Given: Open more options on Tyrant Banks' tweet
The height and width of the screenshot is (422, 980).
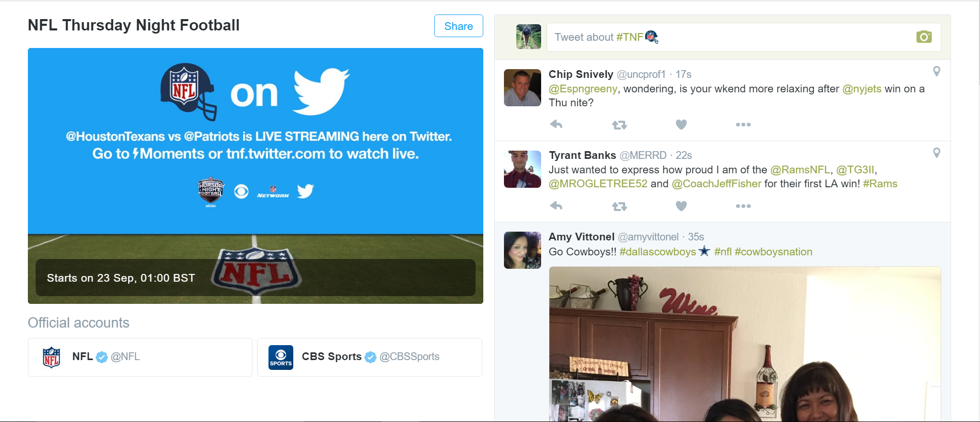Looking at the screenshot, I should pyautogui.click(x=743, y=206).
